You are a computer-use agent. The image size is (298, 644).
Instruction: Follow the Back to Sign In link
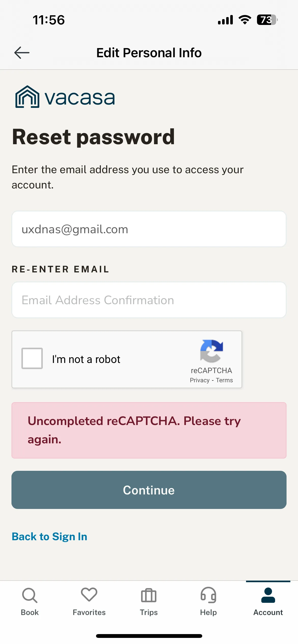coord(49,537)
